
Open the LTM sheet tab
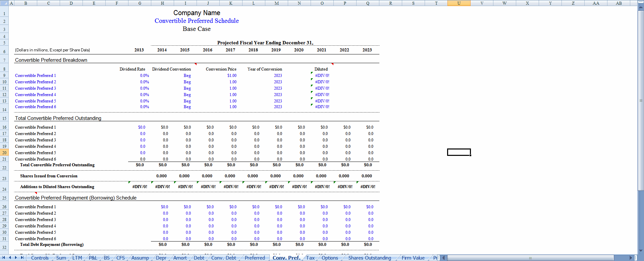click(77, 258)
